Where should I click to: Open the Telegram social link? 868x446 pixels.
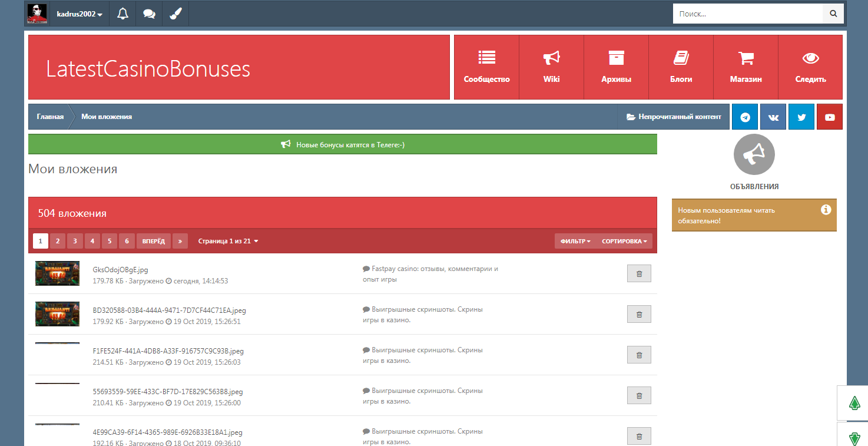745,117
